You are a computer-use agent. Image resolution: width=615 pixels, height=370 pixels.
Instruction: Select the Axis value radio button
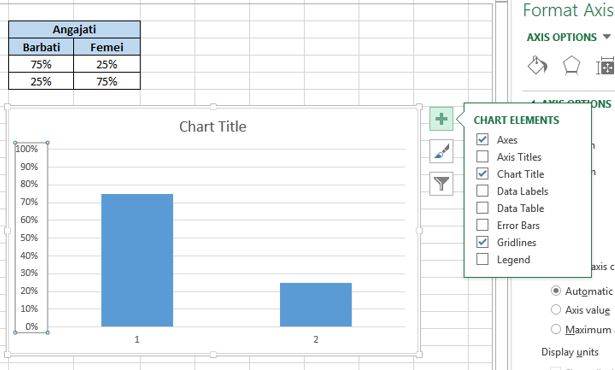pyautogui.click(x=556, y=310)
